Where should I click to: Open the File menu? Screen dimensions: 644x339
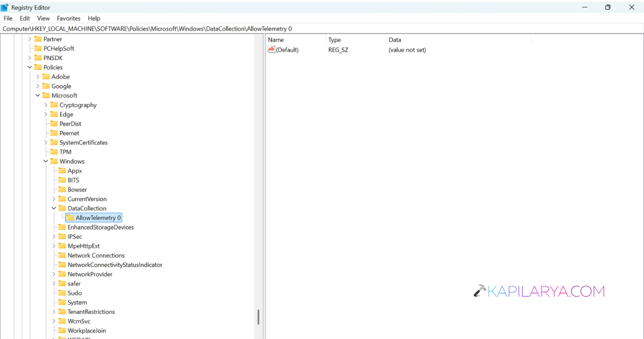[8, 18]
